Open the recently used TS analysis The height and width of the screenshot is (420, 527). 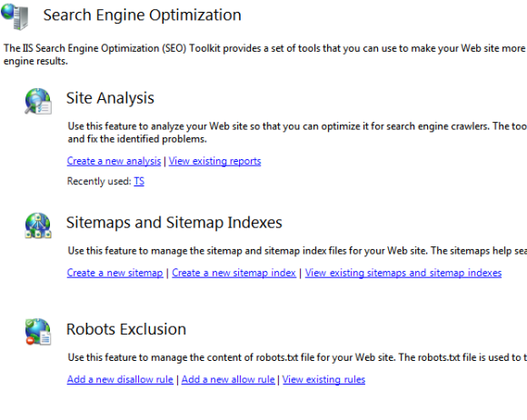click(x=139, y=181)
